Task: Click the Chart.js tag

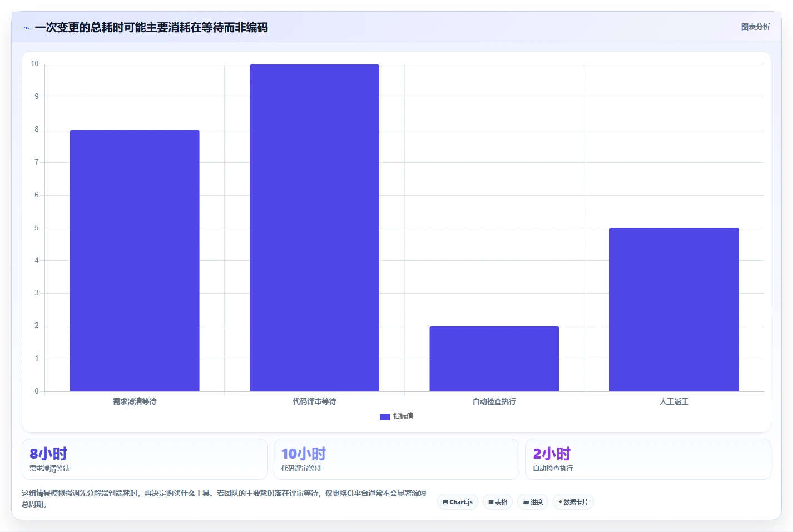Action: coord(458,502)
